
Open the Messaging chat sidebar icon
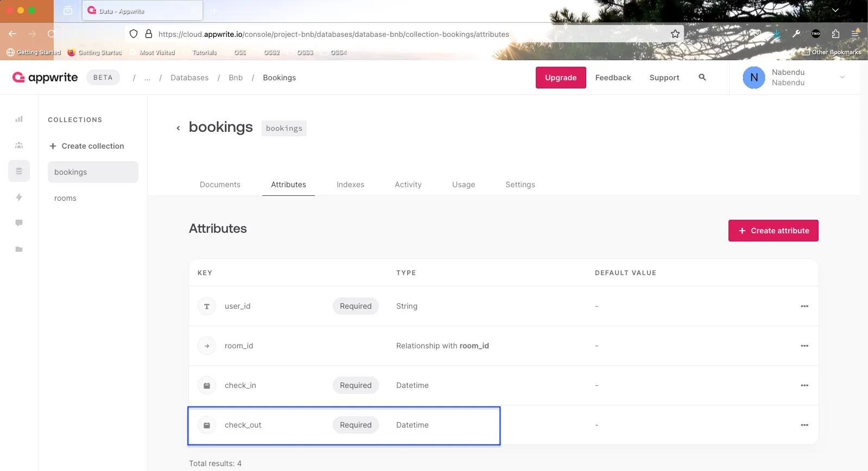pyautogui.click(x=19, y=223)
